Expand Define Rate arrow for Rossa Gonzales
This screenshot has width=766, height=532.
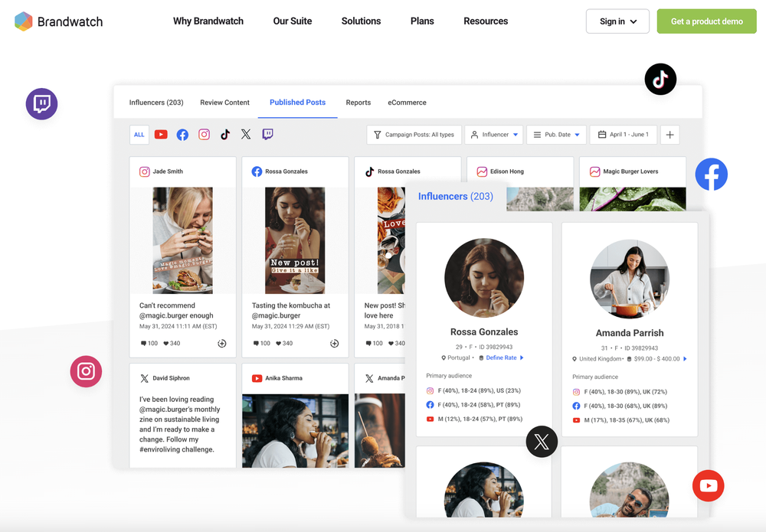point(522,357)
